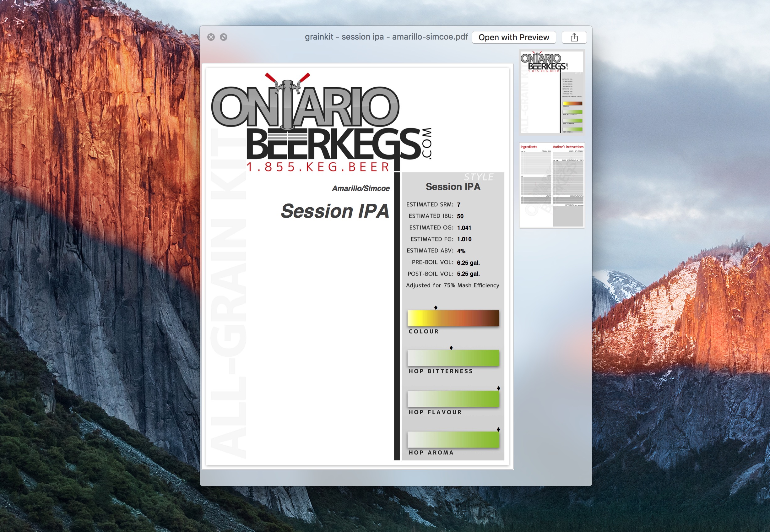Image resolution: width=770 pixels, height=532 pixels.
Task: Click the HOP BITTERNESS gradient bar
Action: tap(453, 358)
